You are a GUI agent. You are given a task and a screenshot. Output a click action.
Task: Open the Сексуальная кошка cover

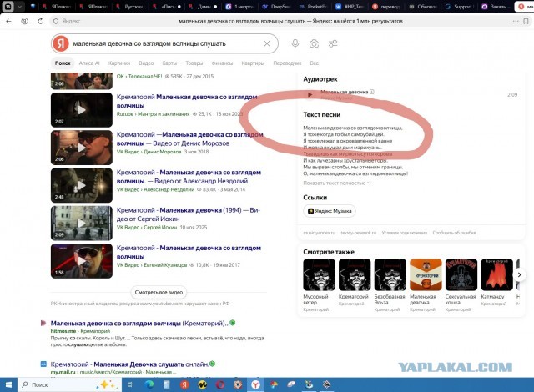pos(461,274)
